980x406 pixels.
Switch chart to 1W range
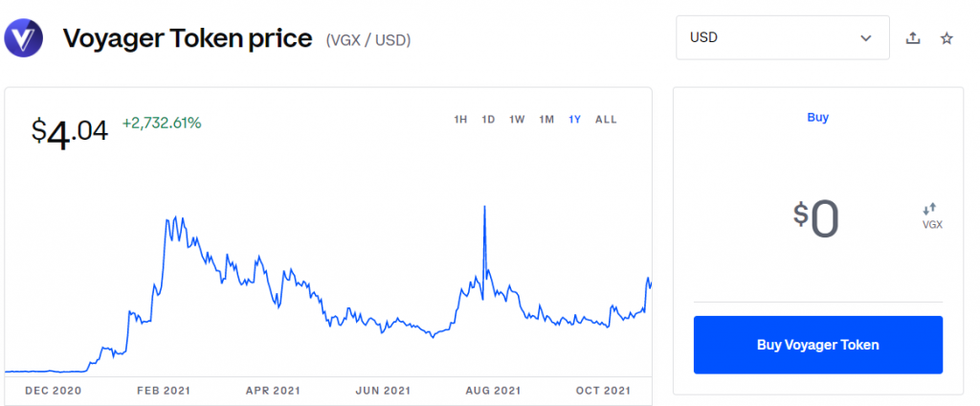tap(517, 120)
